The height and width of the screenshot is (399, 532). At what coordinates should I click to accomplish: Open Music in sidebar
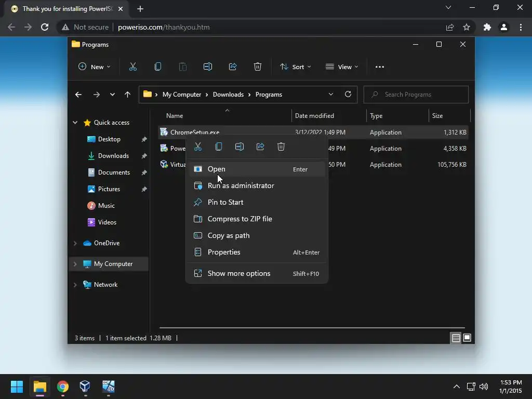click(x=106, y=206)
